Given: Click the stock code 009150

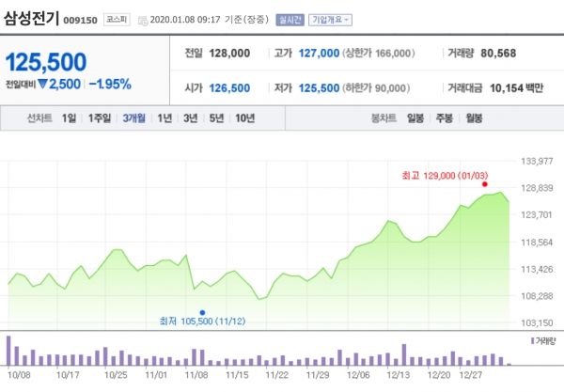Looking at the screenshot, I should (80, 20).
